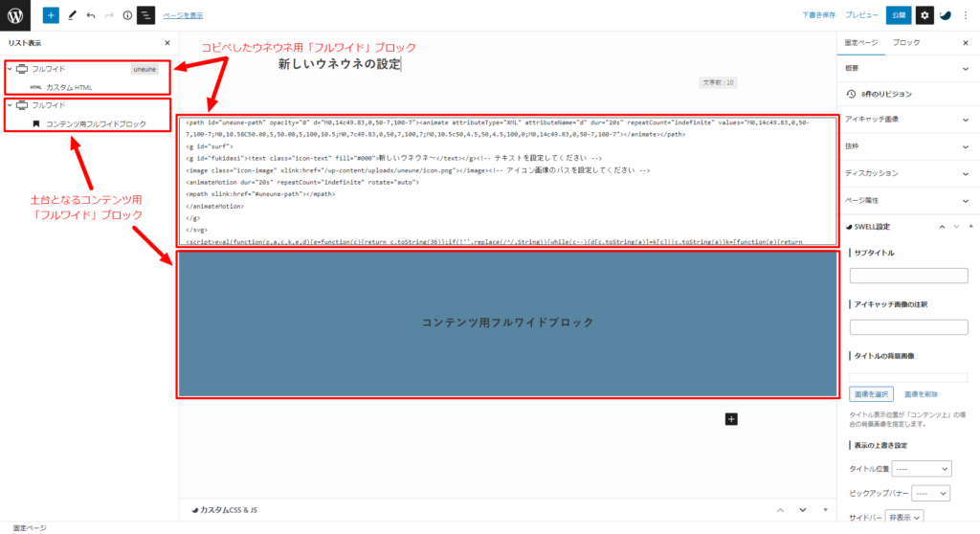Click the SWELL crescent icon in toolbar

point(946,15)
